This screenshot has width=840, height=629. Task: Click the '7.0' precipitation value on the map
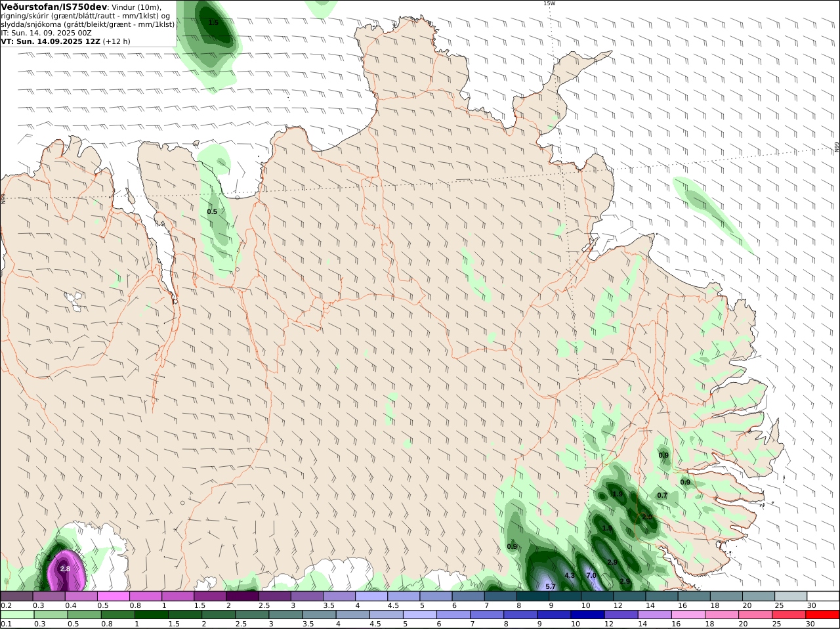(591, 575)
